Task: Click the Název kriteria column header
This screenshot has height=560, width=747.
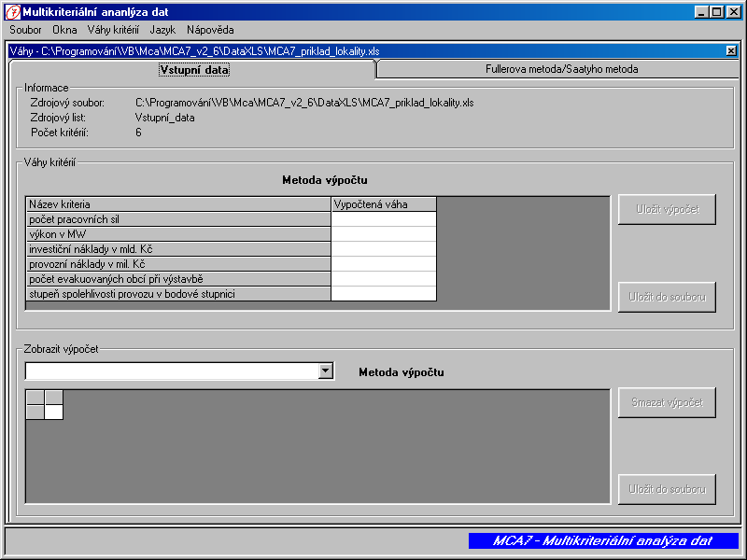Action: click(178, 204)
